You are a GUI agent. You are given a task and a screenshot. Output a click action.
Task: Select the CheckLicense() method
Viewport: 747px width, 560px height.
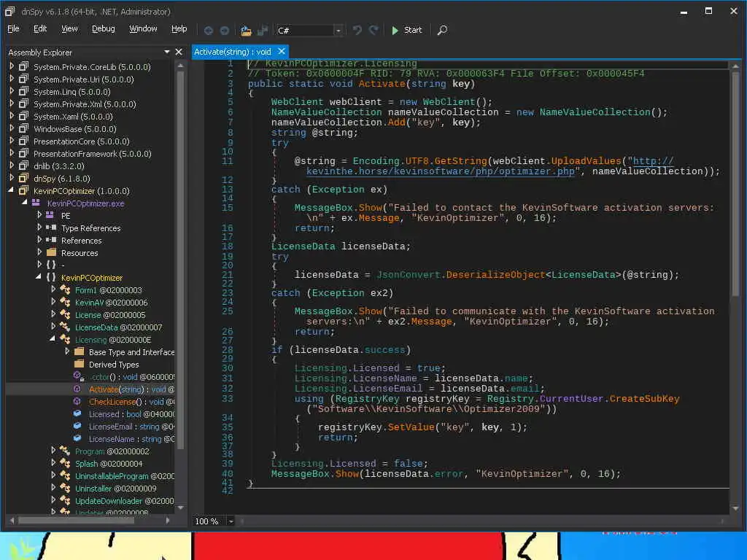[x=131, y=402]
